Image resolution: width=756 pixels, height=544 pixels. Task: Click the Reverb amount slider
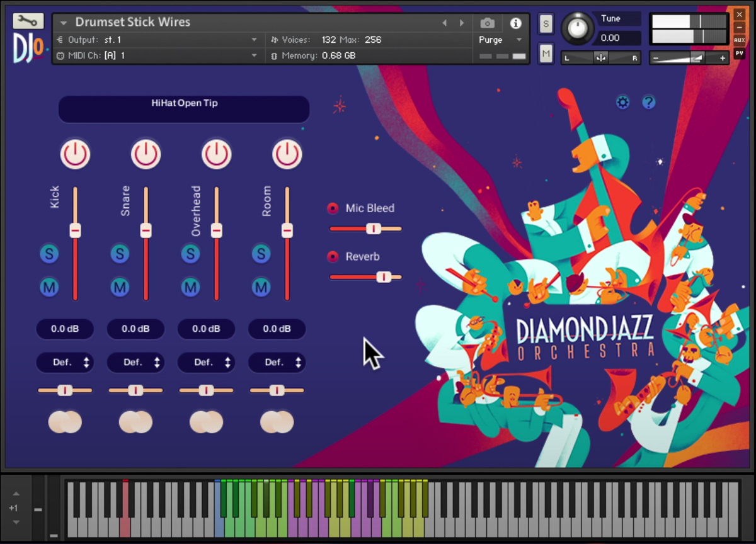tap(365, 276)
